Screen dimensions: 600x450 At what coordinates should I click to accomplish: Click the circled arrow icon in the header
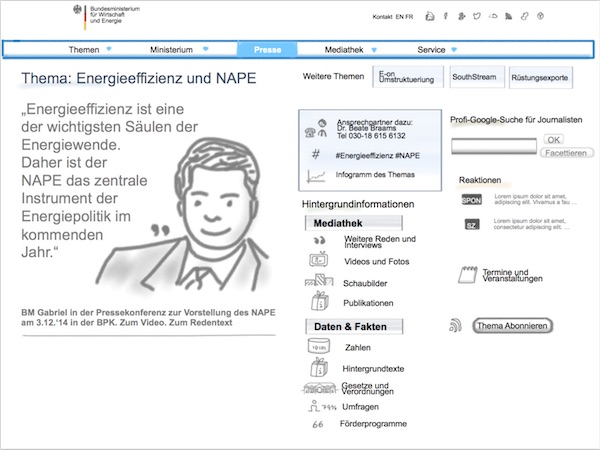tap(540, 16)
